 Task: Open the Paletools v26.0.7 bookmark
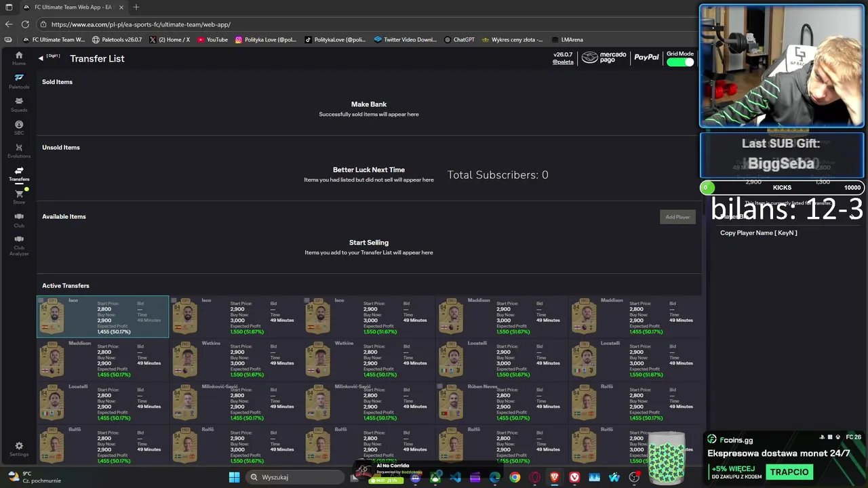117,39
